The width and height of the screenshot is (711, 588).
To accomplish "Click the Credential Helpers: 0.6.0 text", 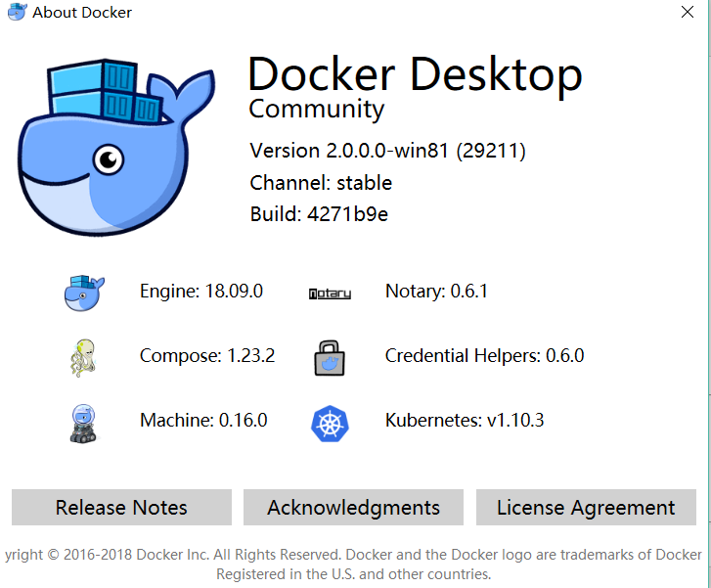I will pos(485,356).
